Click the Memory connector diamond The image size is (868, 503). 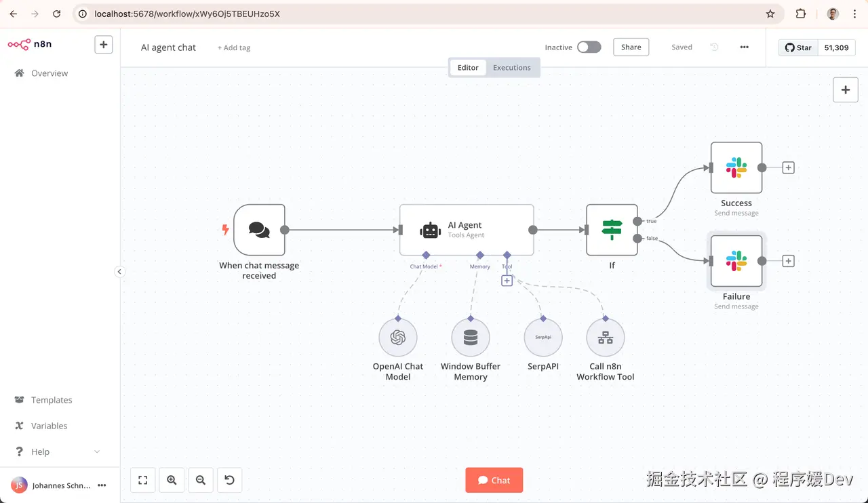coord(479,255)
